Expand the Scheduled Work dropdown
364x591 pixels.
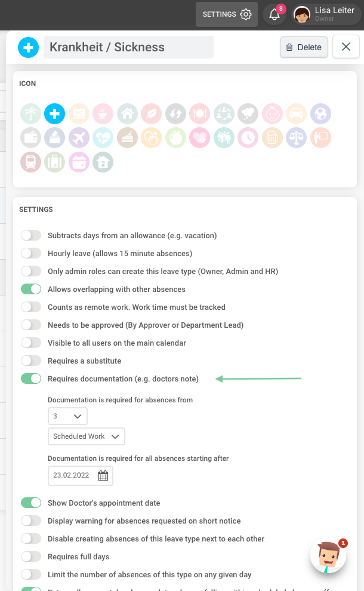[86, 436]
